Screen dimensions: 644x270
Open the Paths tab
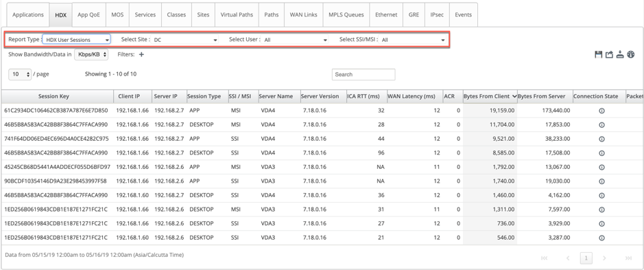point(272,14)
